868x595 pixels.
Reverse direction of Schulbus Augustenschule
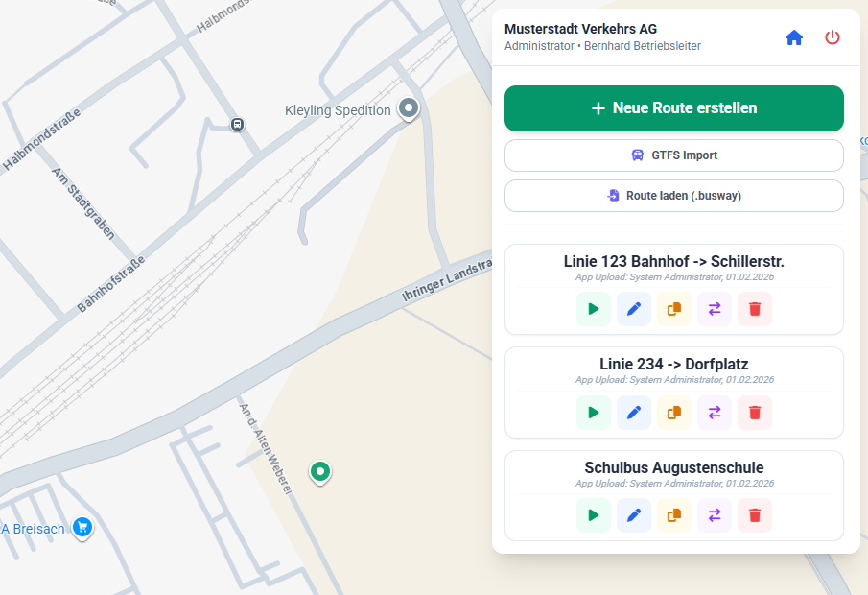tap(714, 515)
